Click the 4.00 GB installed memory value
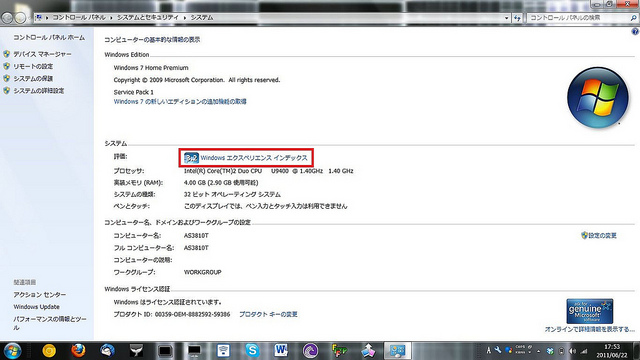 [x=221, y=182]
